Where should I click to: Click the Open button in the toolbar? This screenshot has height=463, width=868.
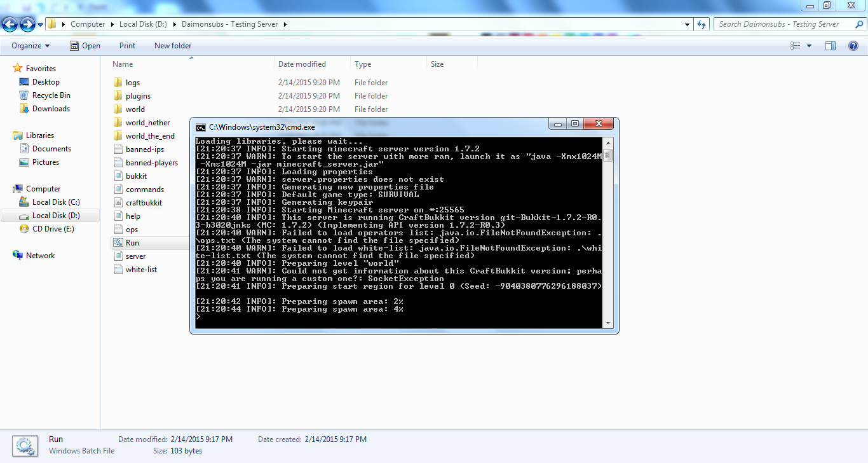[85, 46]
